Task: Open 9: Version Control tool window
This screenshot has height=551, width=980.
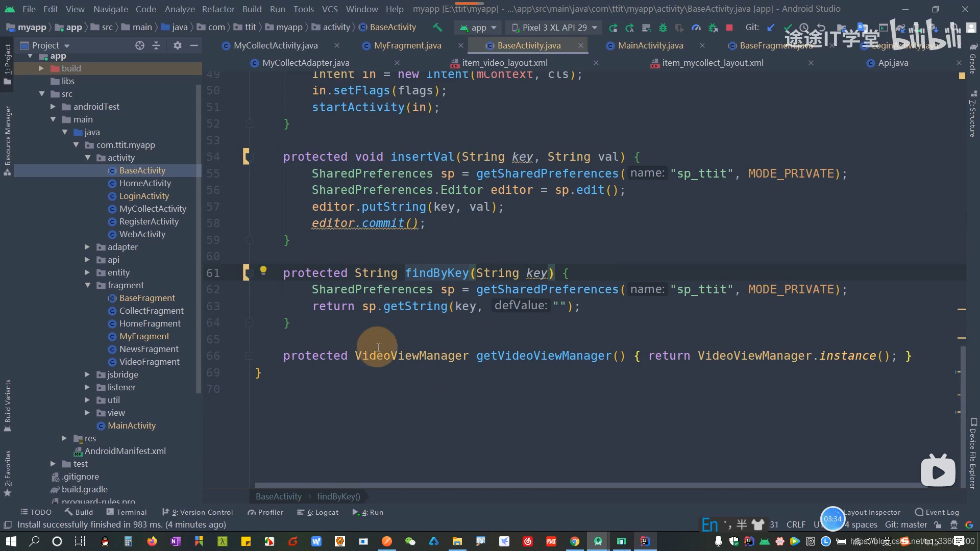Action: coord(198,512)
